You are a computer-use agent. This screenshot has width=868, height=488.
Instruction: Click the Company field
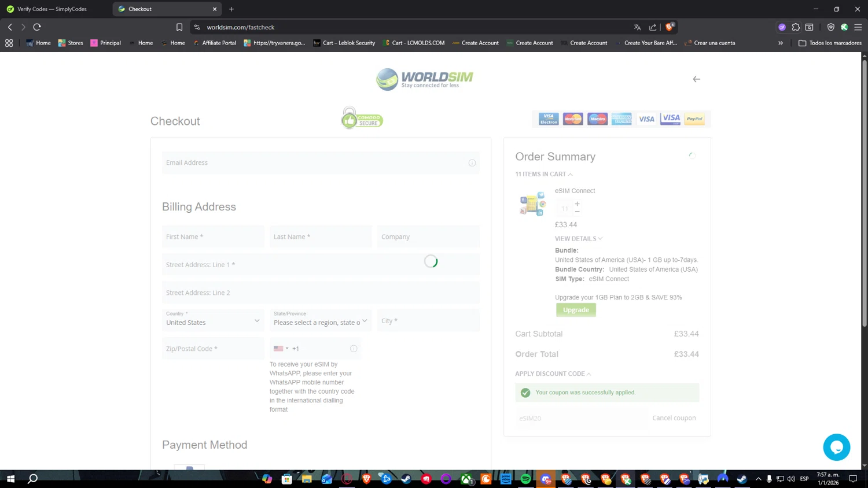[x=428, y=236]
